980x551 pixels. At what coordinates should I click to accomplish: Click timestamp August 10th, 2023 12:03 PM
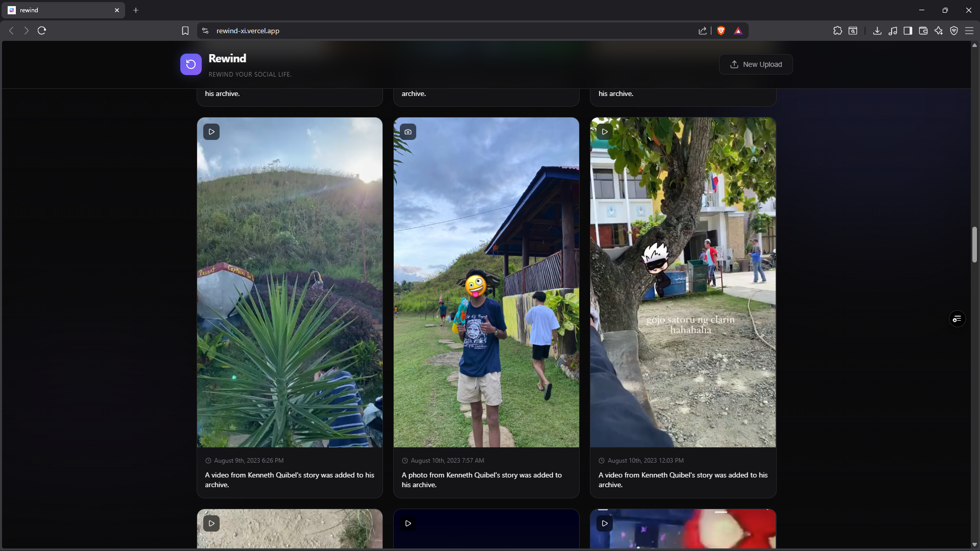[x=646, y=461]
